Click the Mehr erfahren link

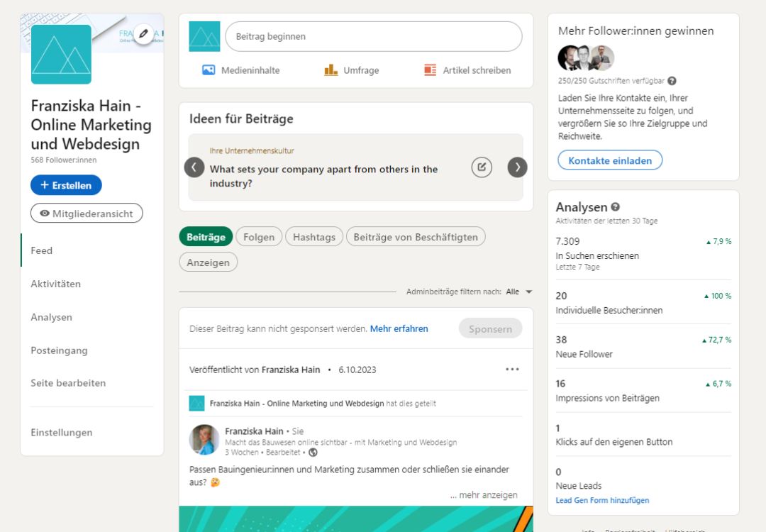coord(399,328)
